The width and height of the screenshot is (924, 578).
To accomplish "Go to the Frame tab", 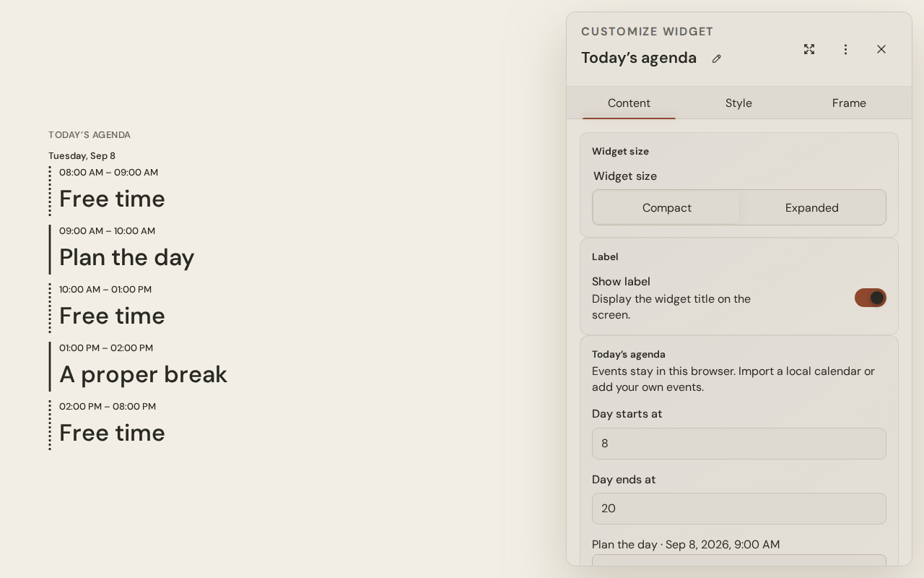I will coord(849,103).
